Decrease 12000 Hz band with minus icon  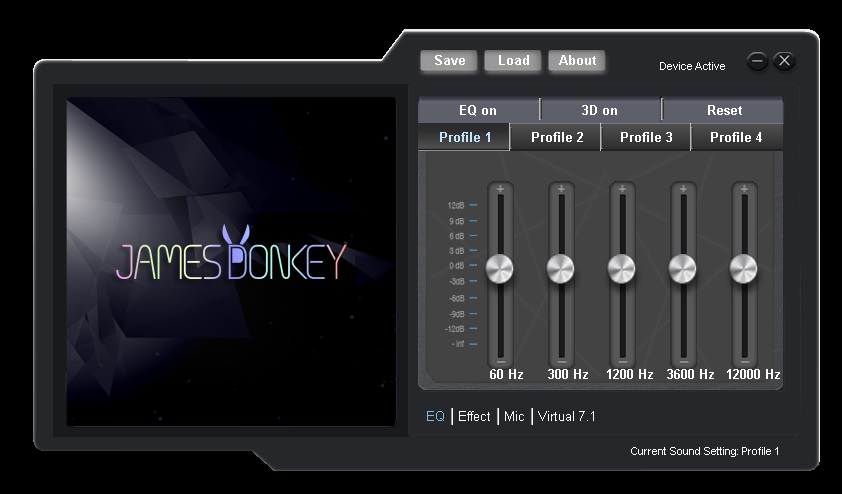pos(744,362)
